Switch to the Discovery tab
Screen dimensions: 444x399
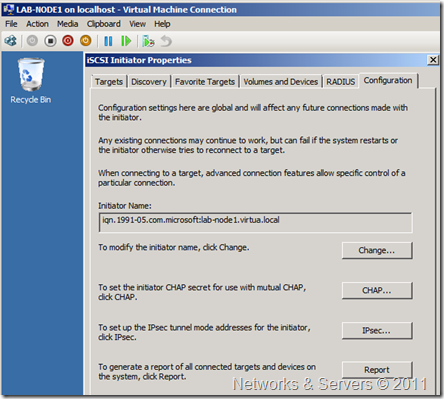click(x=149, y=82)
